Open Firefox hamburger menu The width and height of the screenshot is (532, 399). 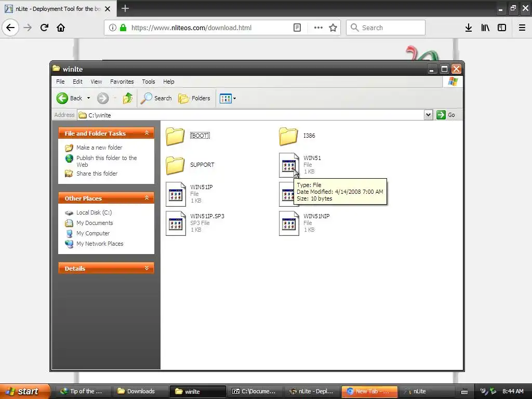[522, 28]
